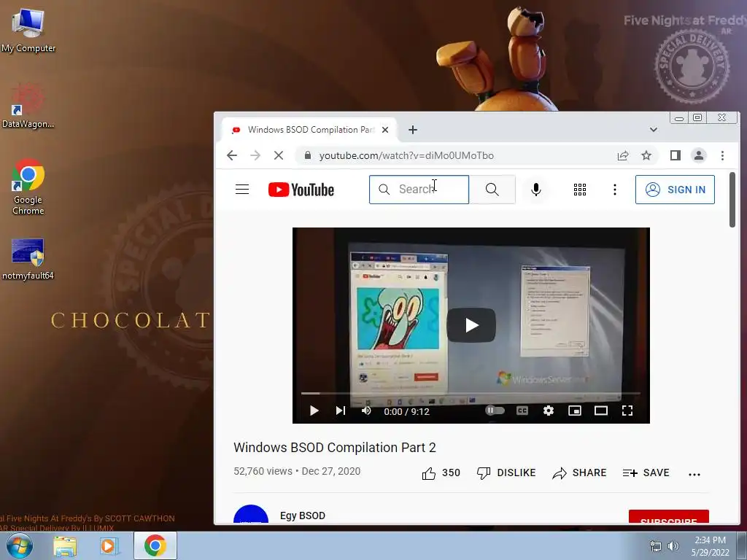
Task: Go back with Chrome's back arrow
Action: [232, 155]
